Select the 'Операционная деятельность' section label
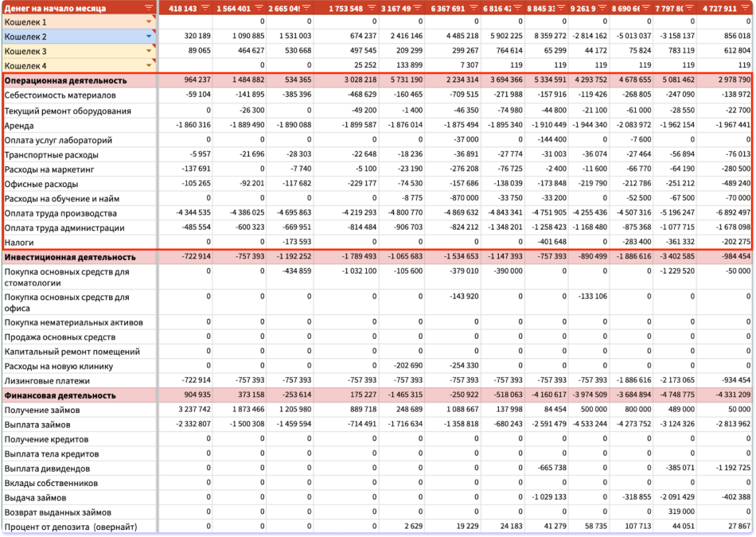 [65, 80]
